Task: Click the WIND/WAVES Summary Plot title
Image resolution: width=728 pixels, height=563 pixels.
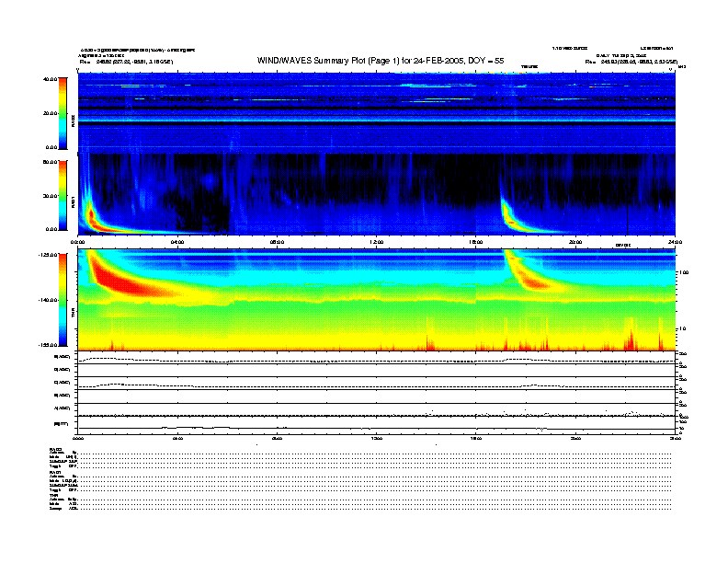Action: point(381,61)
